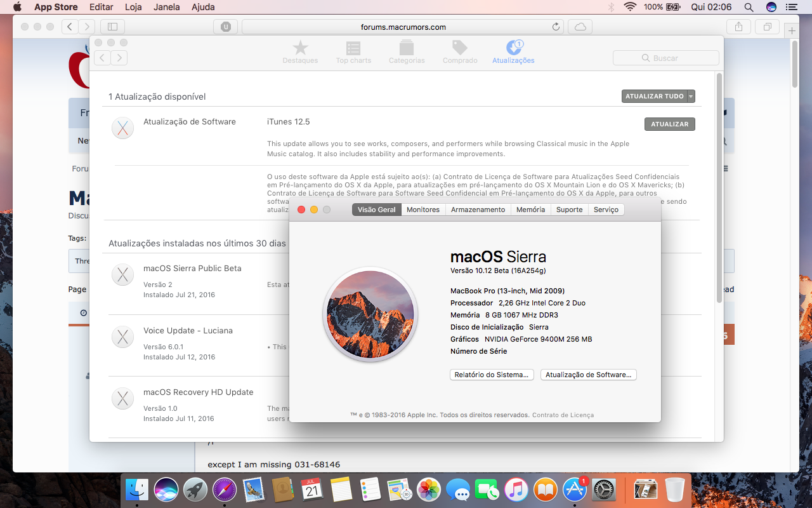Click the Voice Update - Luciana icon
The image size is (812, 508).
pos(123,337)
